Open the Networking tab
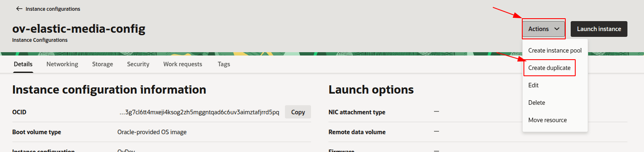 pos(62,64)
